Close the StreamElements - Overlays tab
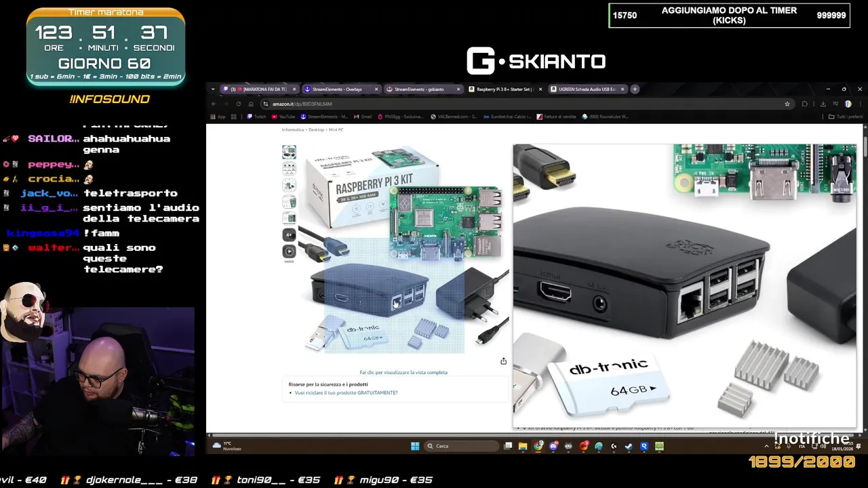The image size is (868, 488). tap(376, 89)
